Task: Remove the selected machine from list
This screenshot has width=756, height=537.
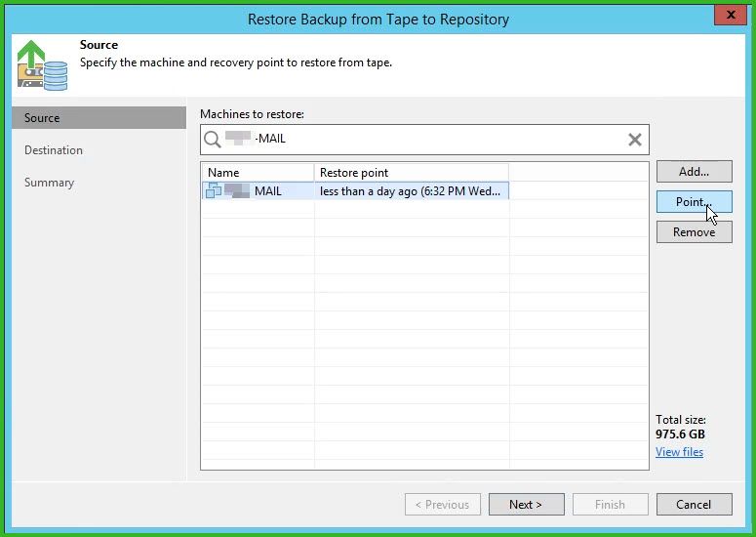Action: (x=694, y=232)
